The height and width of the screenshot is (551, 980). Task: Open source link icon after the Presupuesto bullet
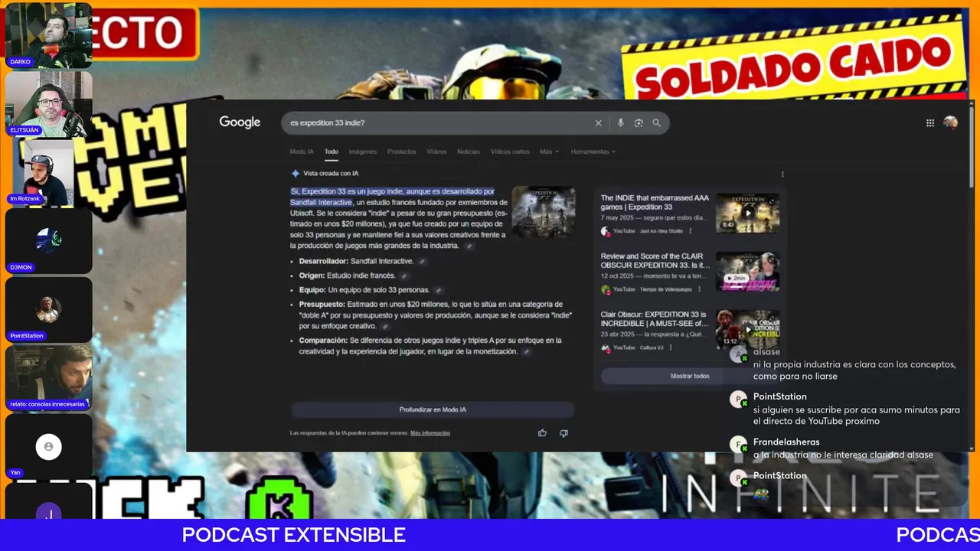[x=385, y=327]
